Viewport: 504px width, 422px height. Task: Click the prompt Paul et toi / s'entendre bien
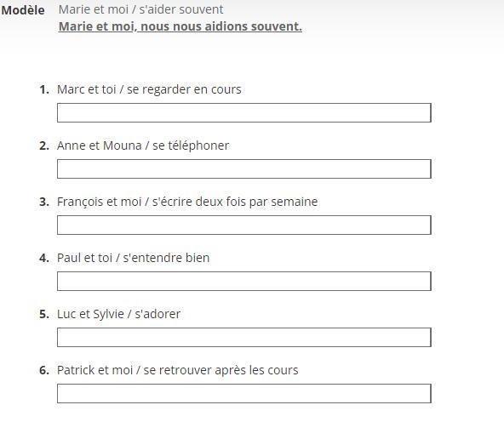click(x=133, y=258)
